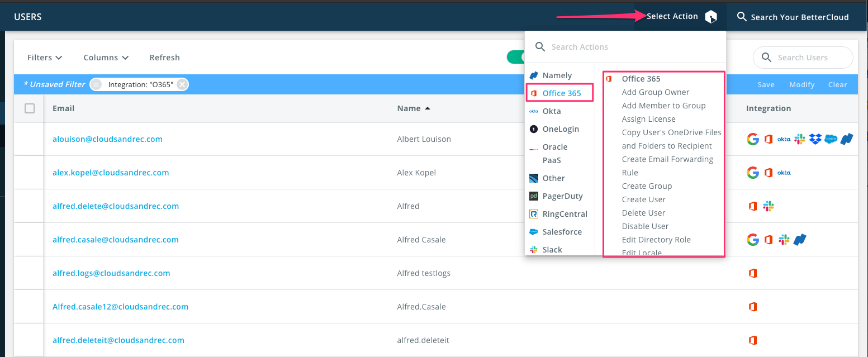This screenshot has width=868, height=357.
Task: Click the RingCentral icon in the actions menu
Action: [x=533, y=213]
